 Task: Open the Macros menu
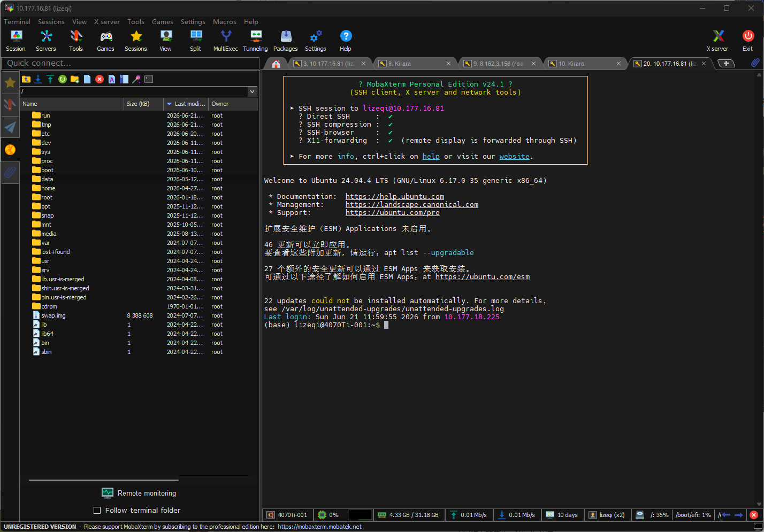point(225,22)
